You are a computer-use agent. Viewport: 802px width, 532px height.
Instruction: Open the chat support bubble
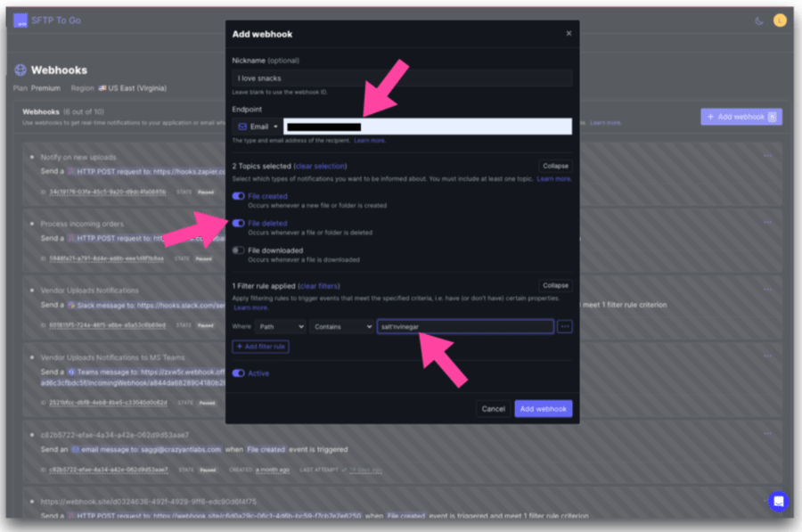click(x=778, y=501)
